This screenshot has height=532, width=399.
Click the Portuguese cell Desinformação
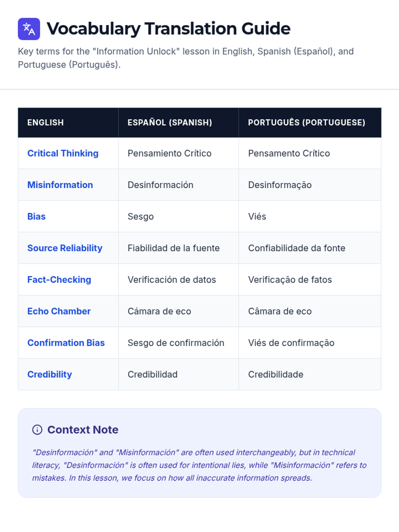pyautogui.click(x=280, y=185)
